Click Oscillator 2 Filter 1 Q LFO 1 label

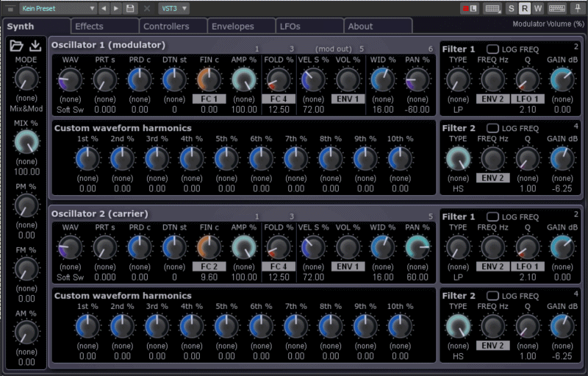pos(527,267)
